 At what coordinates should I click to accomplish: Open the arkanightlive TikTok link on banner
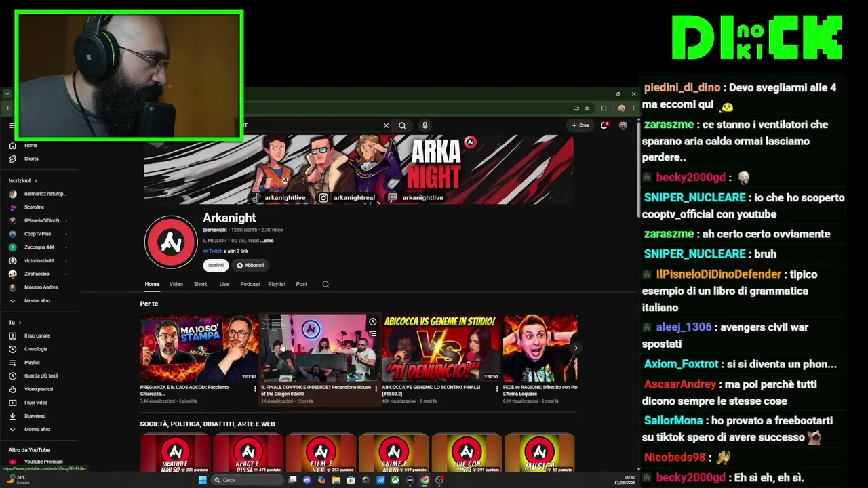coord(279,198)
